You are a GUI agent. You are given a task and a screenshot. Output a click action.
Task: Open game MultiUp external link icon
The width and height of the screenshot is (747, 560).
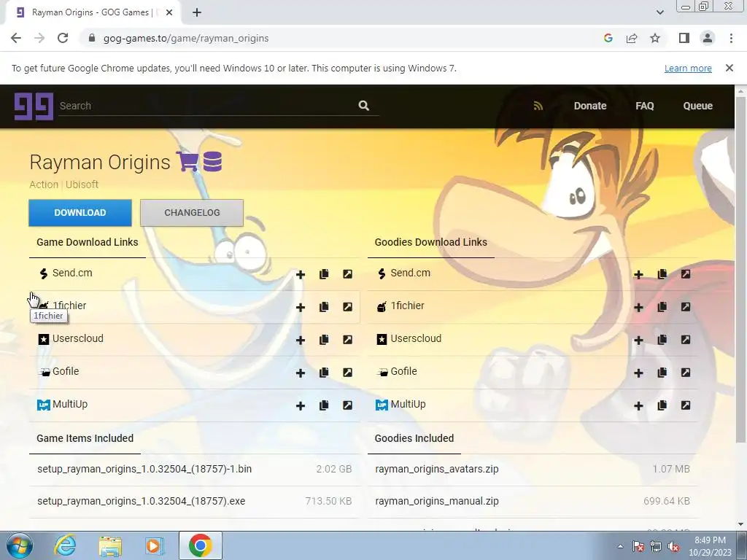(x=348, y=405)
